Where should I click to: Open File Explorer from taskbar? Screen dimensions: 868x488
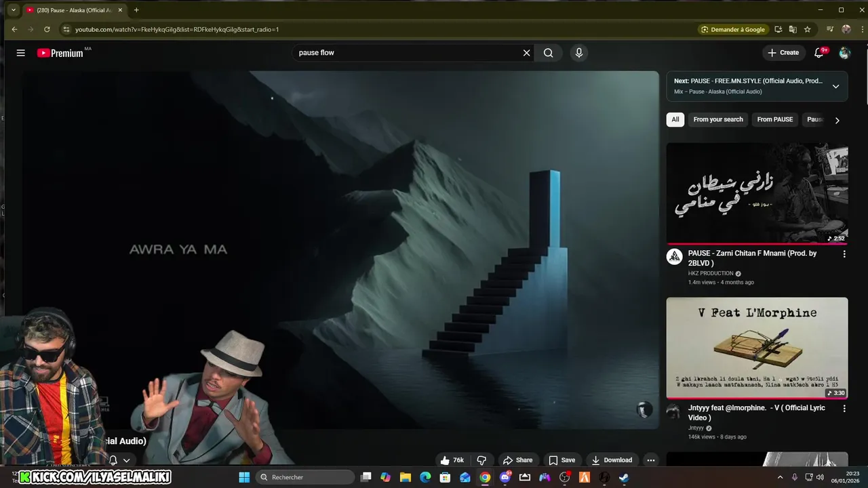point(406,477)
